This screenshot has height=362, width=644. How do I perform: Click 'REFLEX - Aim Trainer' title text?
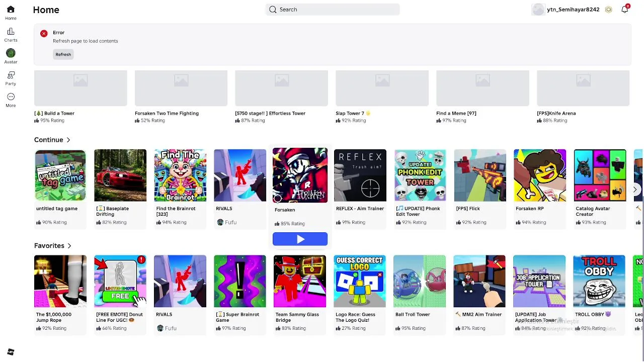(x=360, y=209)
